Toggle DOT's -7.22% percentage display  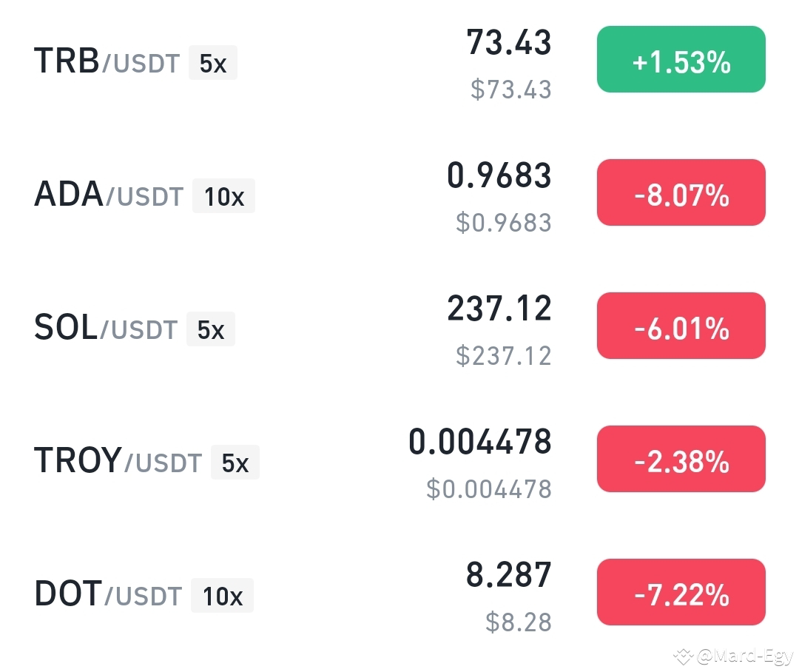681,592
